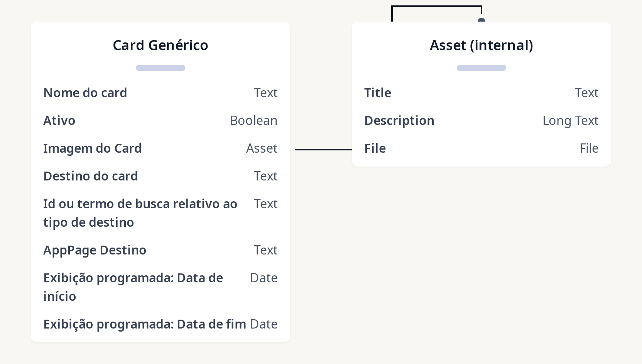
Task: Select the Imagem do Card field
Action: [x=93, y=148]
